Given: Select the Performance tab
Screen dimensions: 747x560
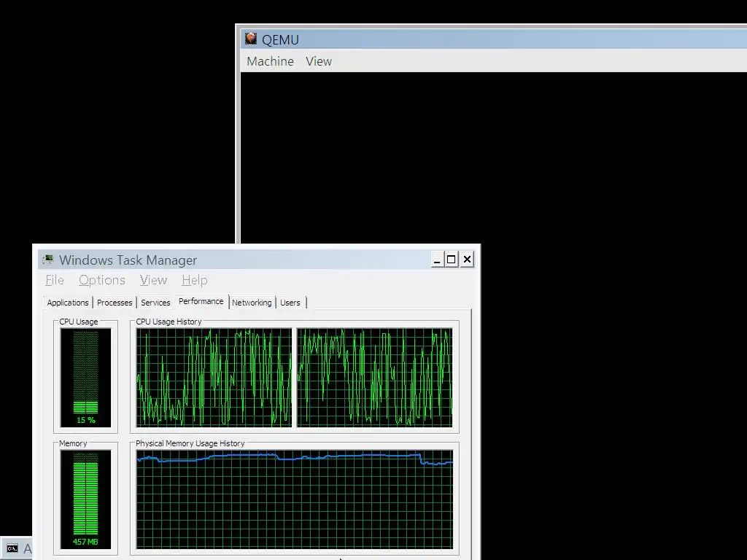Looking at the screenshot, I should 201,301.
